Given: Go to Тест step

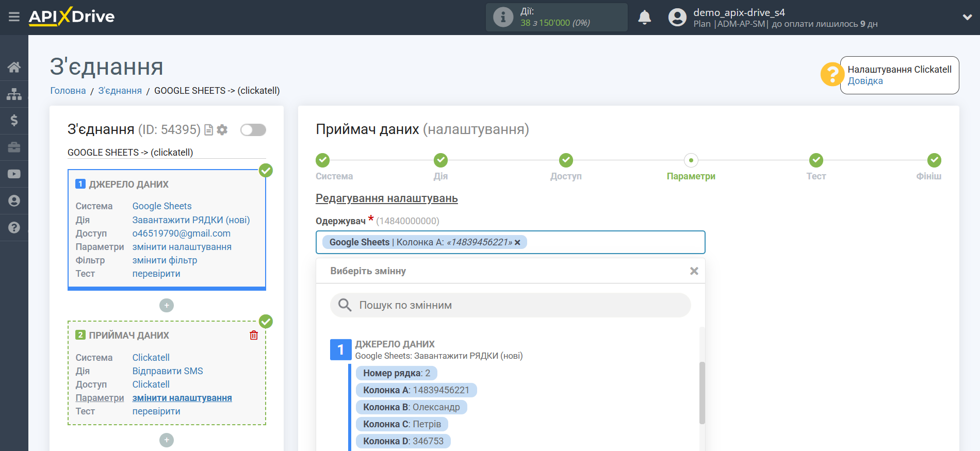Looking at the screenshot, I should point(816,160).
